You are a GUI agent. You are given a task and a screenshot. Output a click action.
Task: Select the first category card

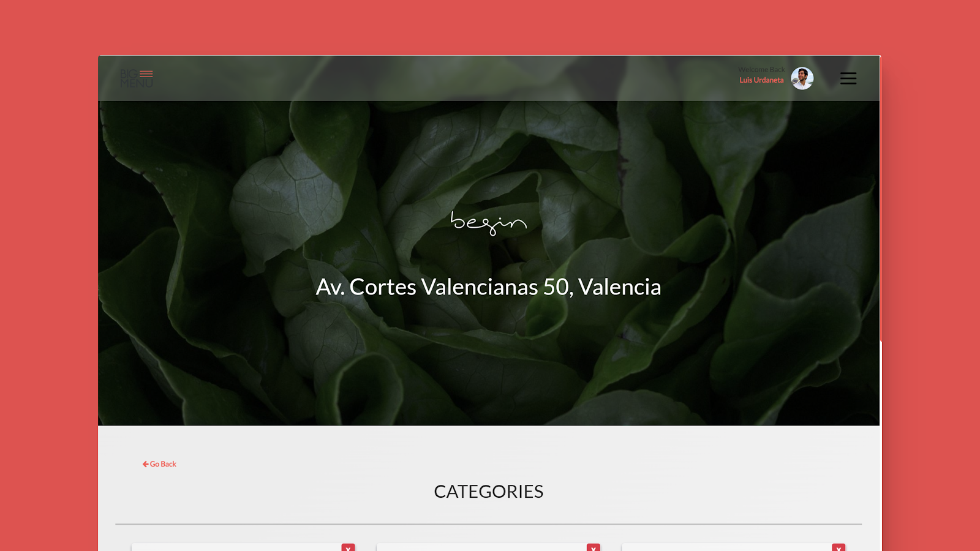click(243, 547)
